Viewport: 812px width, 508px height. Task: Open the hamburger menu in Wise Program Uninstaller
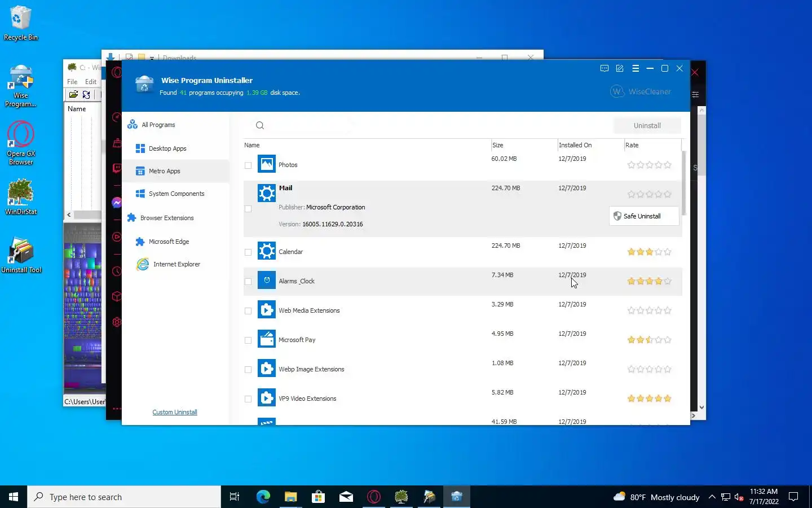[636, 68]
